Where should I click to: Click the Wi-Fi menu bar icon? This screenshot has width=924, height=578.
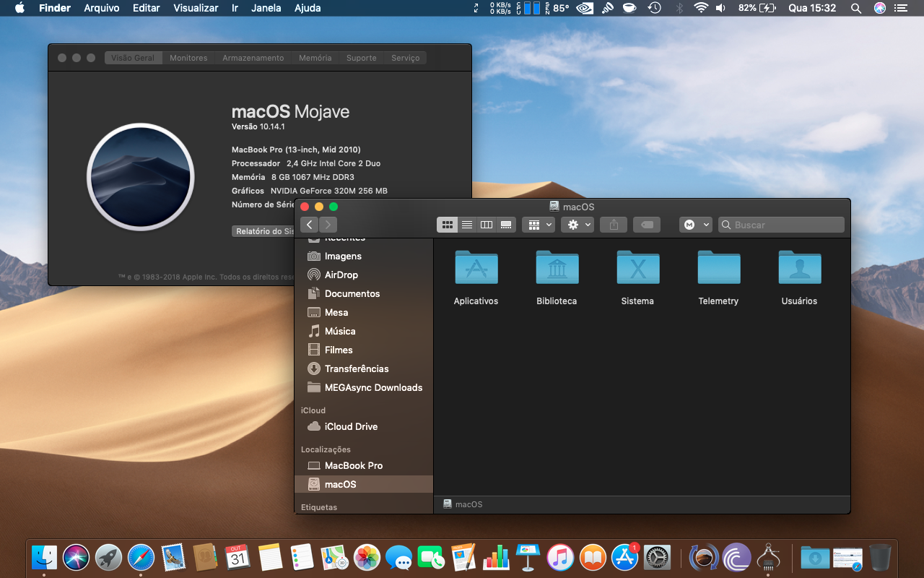[x=700, y=8]
